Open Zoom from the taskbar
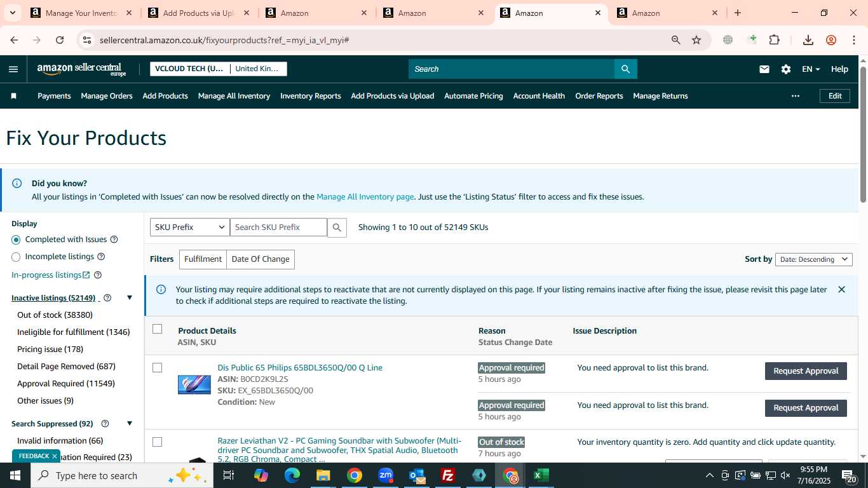 (386, 475)
